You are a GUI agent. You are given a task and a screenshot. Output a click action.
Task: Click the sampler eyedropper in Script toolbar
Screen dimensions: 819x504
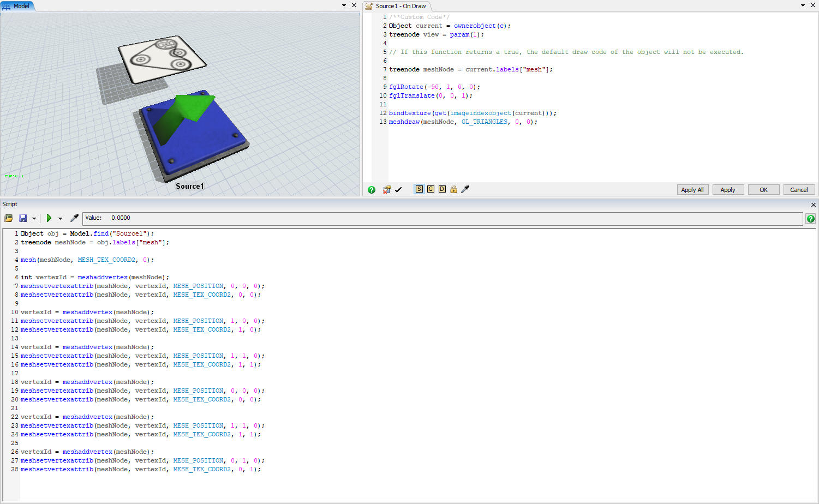(74, 218)
